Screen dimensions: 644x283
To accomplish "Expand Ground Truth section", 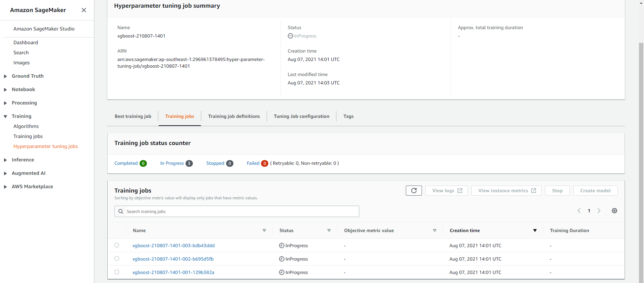I will point(5,76).
